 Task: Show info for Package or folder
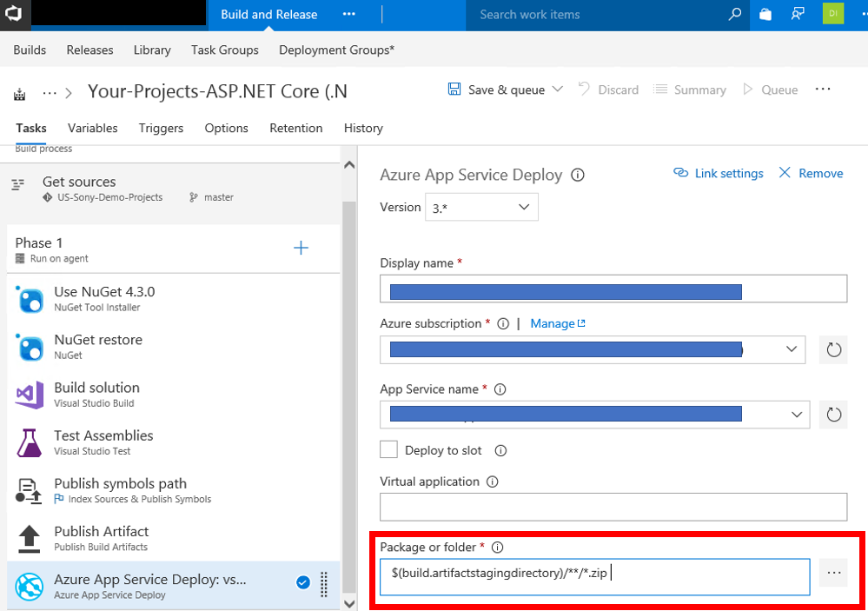497,548
